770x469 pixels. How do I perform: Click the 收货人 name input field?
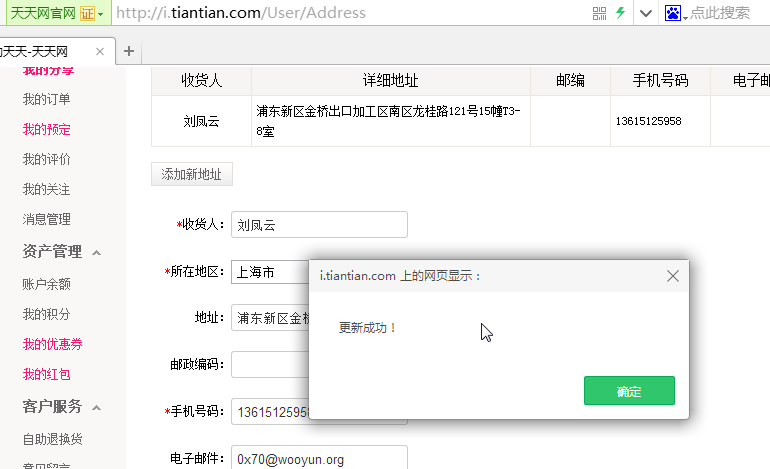point(319,225)
